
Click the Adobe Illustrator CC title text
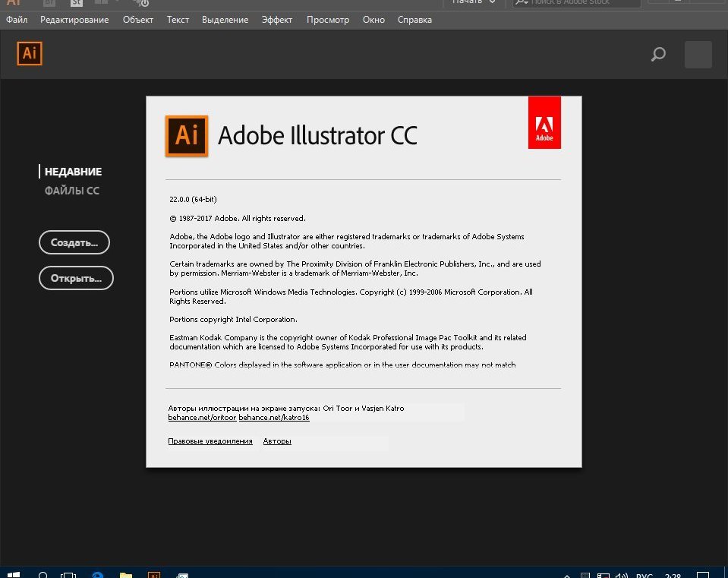click(317, 135)
